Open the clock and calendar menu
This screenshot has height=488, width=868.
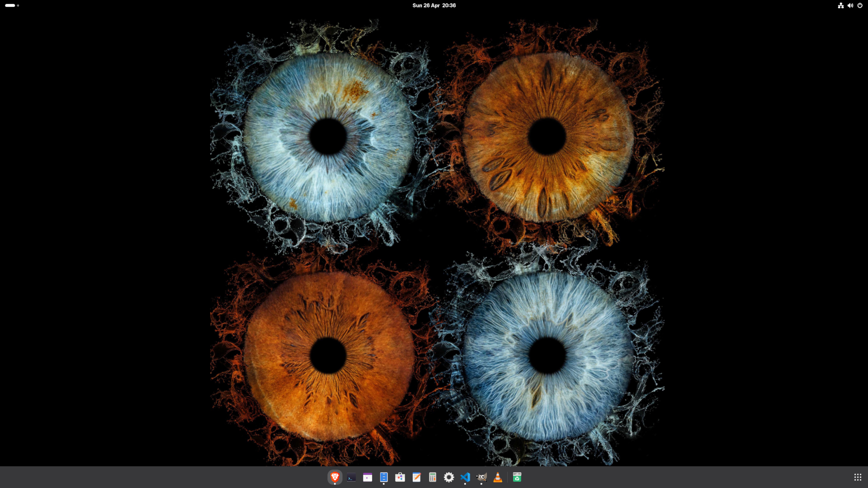coord(434,5)
